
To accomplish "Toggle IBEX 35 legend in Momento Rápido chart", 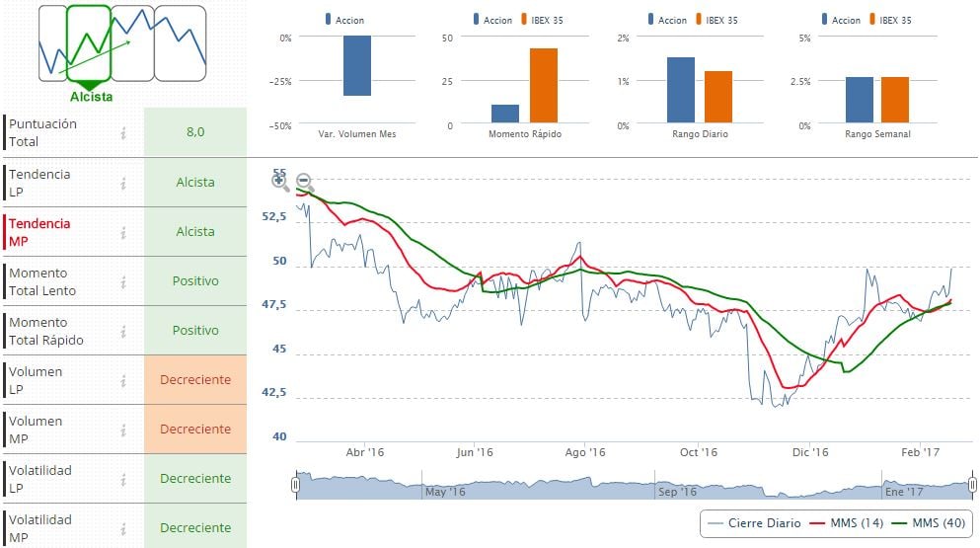I will click(539, 20).
